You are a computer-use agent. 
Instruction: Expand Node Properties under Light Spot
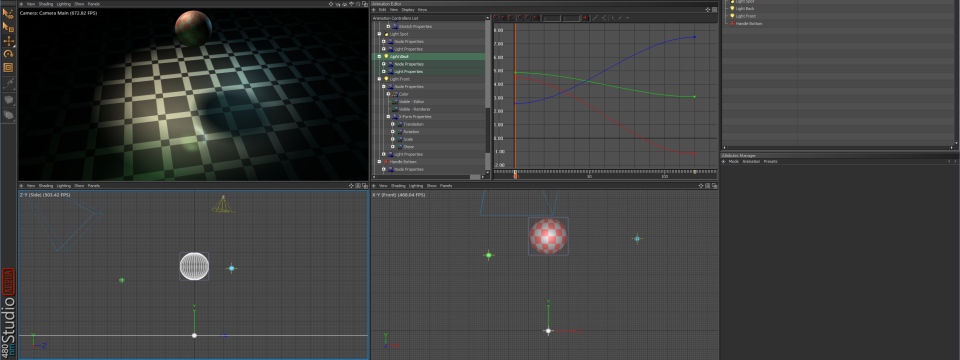(x=384, y=41)
